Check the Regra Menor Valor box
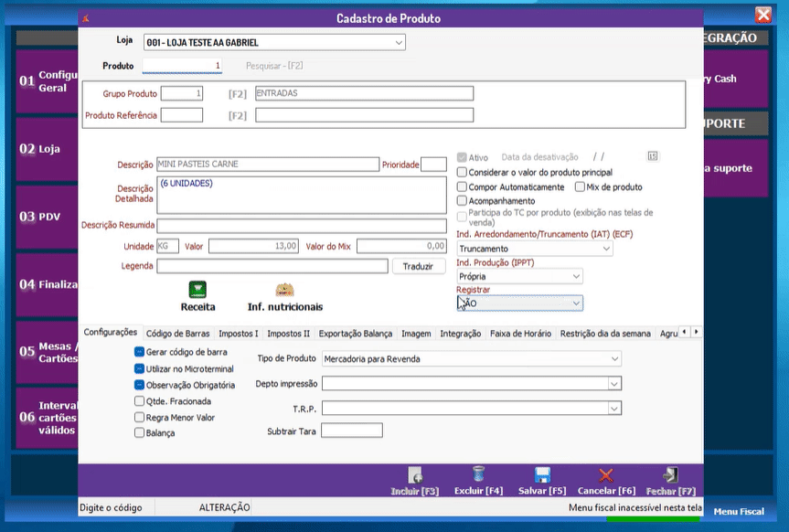The image size is (789, 532). pos(139,417)
